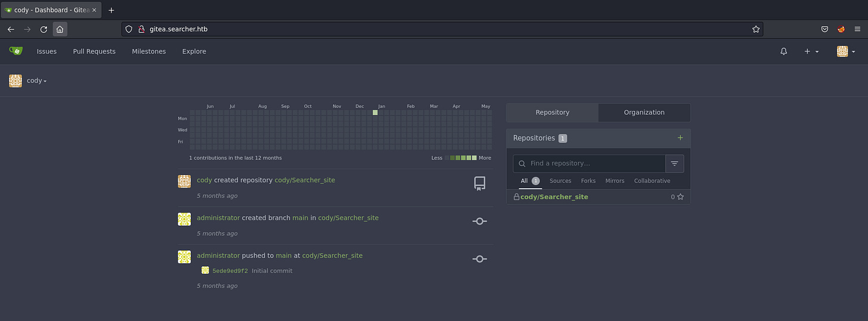Open the plus create menu in navbar

click(x=811, y=52)
